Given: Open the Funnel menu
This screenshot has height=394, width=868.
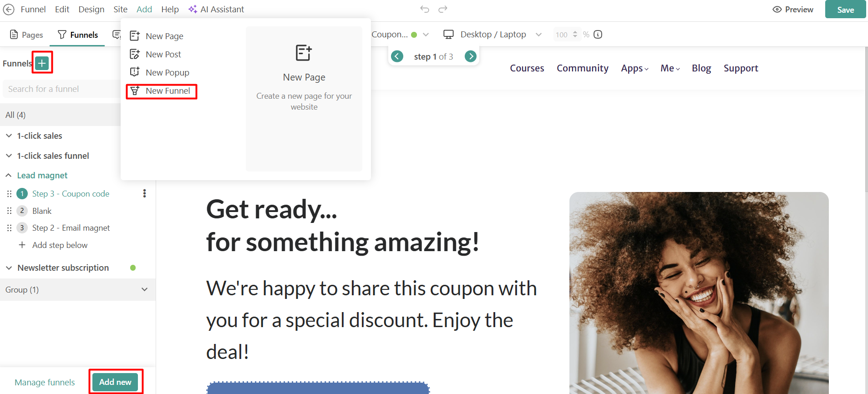Looking at the screenshot, I should pyautogui.click(x=33, y=9).
